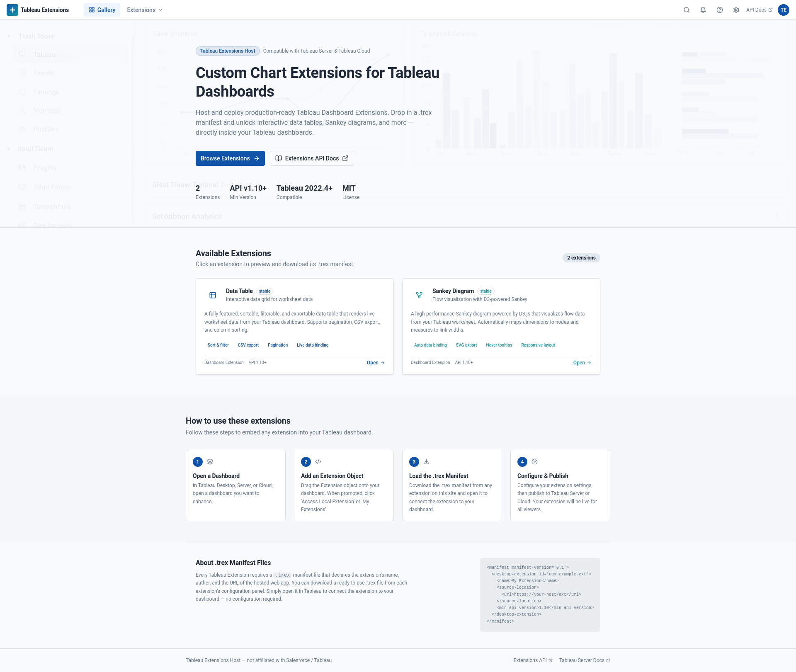This screenshot has width=796, height=672.
Task: Click stable badge on Sankey Diagram
Action: pos(486,291)
